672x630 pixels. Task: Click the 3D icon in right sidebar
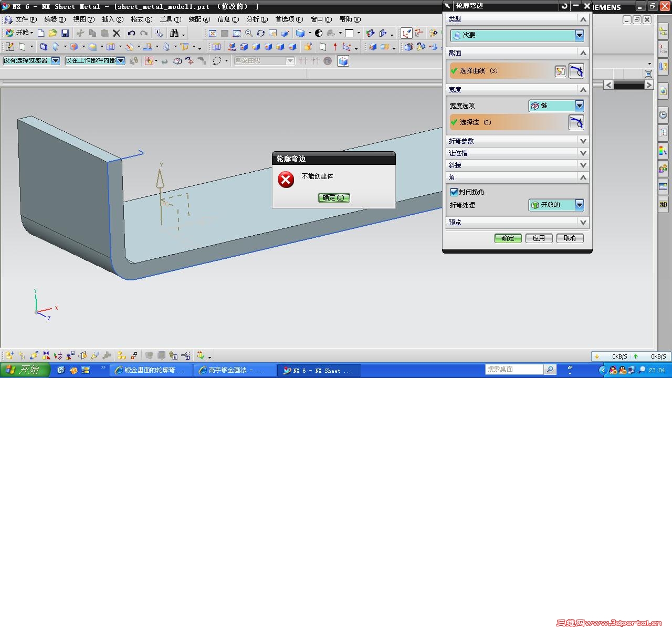click(663, 204)
